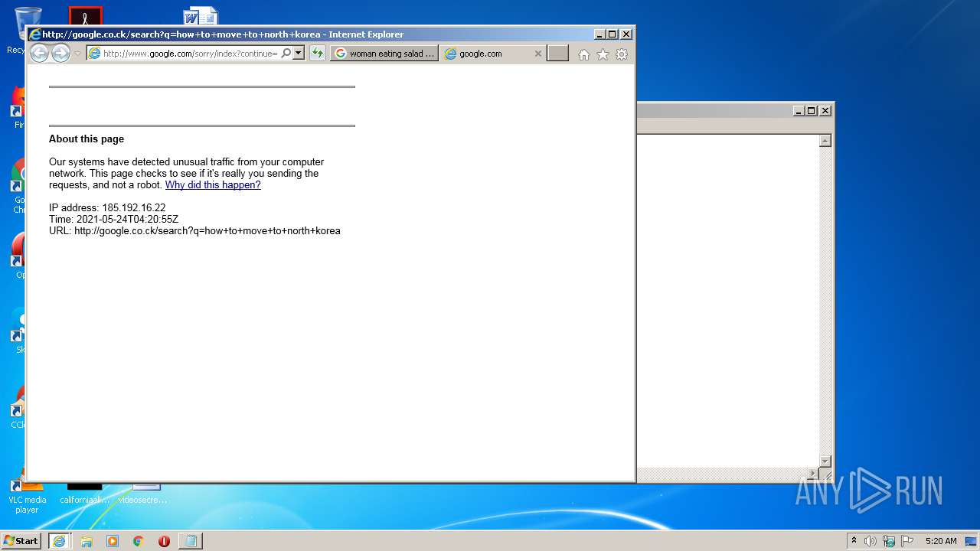Expand the address bar autocomplete dropdown

tap(299, 54)
